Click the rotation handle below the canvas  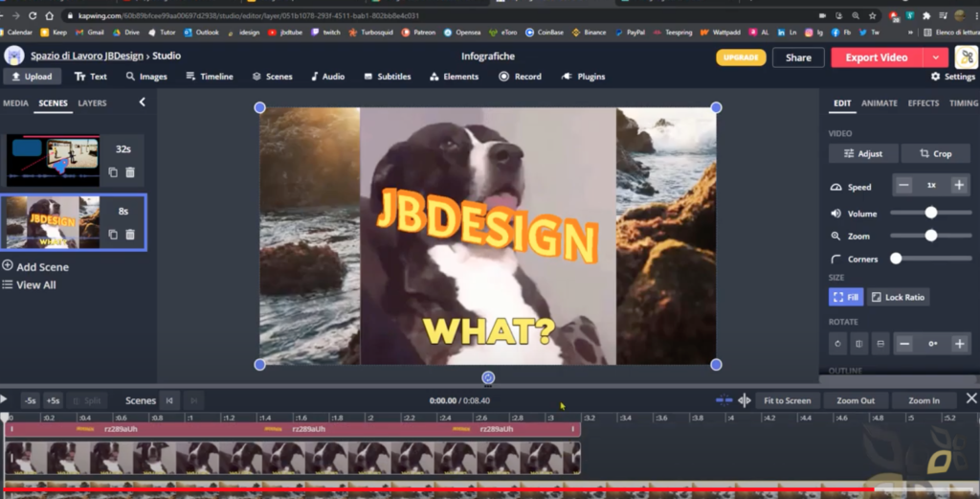click(488, 377)
